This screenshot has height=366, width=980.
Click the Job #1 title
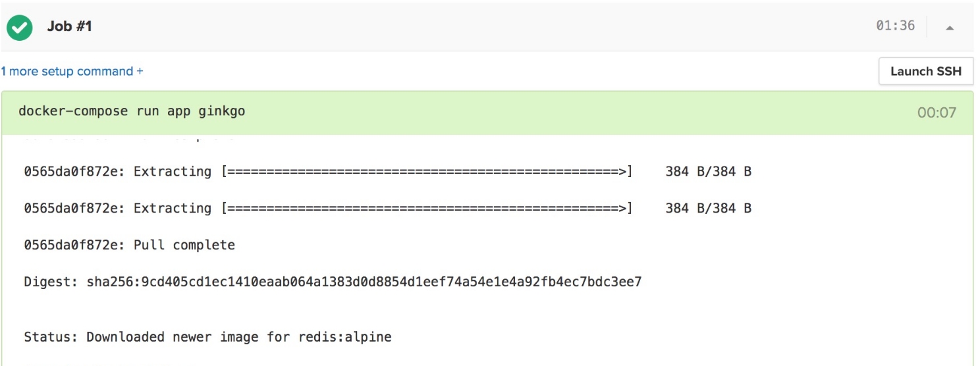(70, 27)
